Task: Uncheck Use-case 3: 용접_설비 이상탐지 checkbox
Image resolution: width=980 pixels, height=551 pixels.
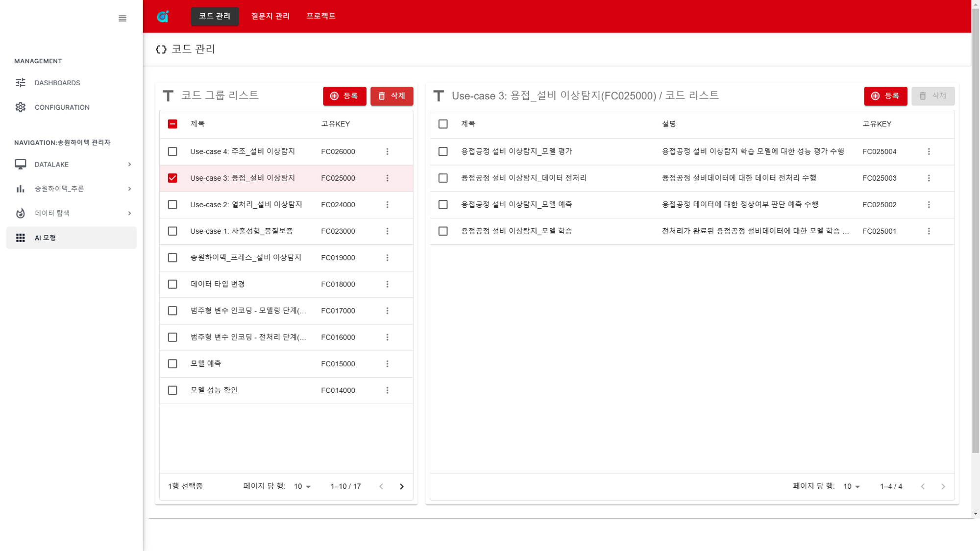Action: click(x=172, y=178)
